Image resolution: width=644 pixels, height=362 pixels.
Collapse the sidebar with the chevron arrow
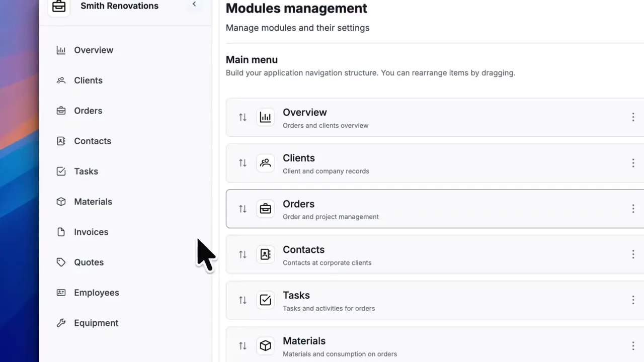coord(194,5)
